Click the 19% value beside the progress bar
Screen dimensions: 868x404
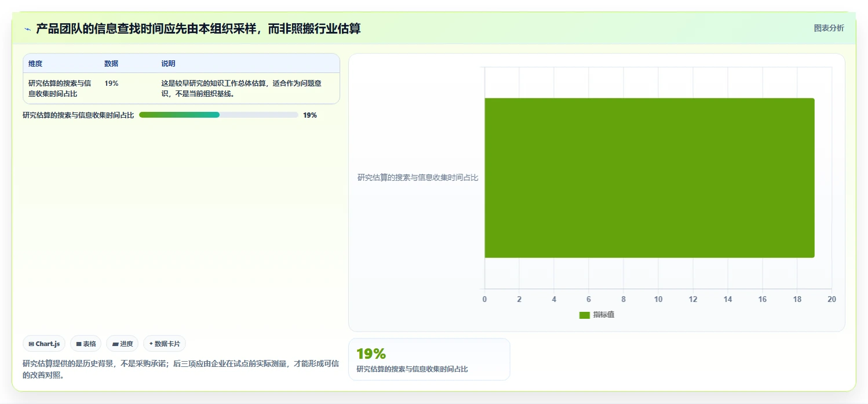coord(310,115)
